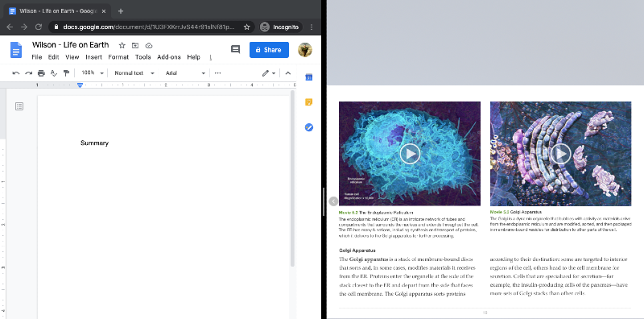644x319 pixels.
Task: Open the Google account avatar
Action: click(305, 50)
